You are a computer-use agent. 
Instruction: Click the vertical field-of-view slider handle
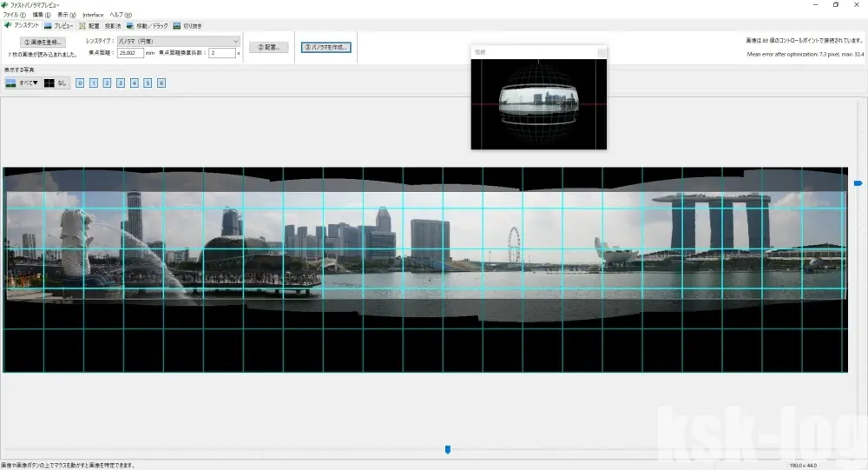[858, 183]
